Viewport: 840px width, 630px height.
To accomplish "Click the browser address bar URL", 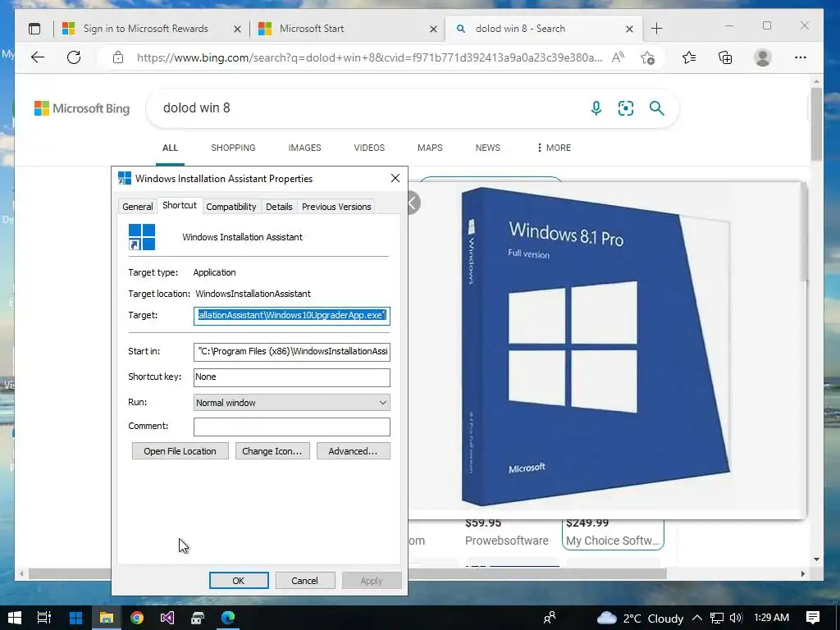I will (x=370, y=57).
